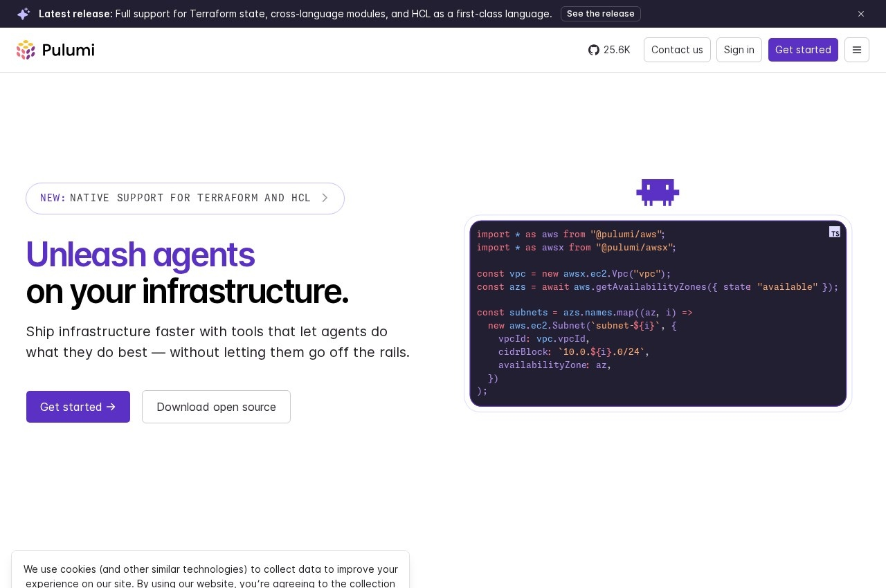Click the hero Get started arrow button
Screen dimensions: 886x588
tap(78, 407)
